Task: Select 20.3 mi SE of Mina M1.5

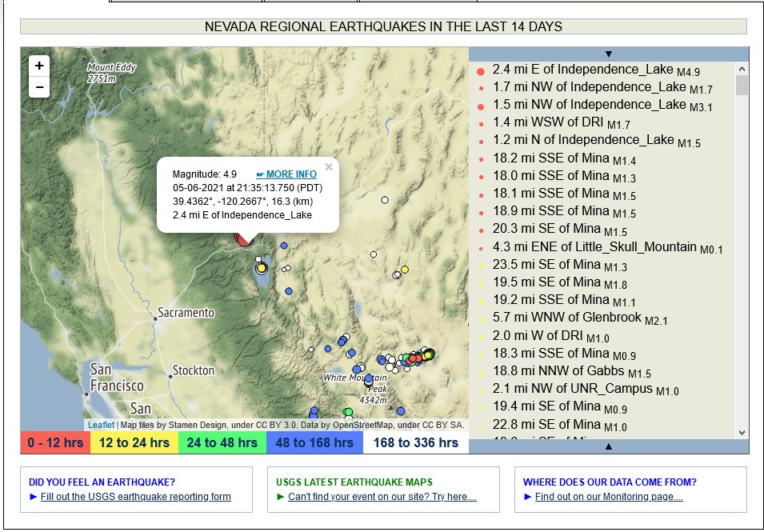Action: pyautogui.click(x=559, y=230)
